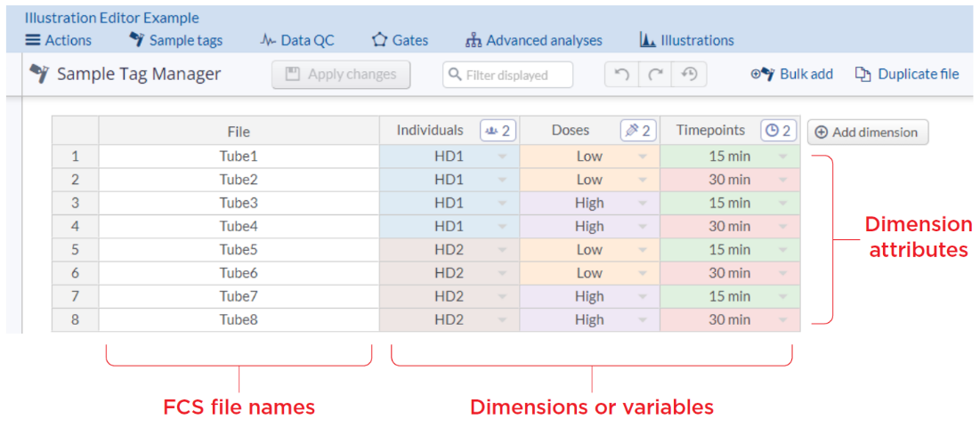Viewport: 980px width, 427px height.
Task: Expand Timepoints dropdown for Tube8
Action: pos(783,320)
